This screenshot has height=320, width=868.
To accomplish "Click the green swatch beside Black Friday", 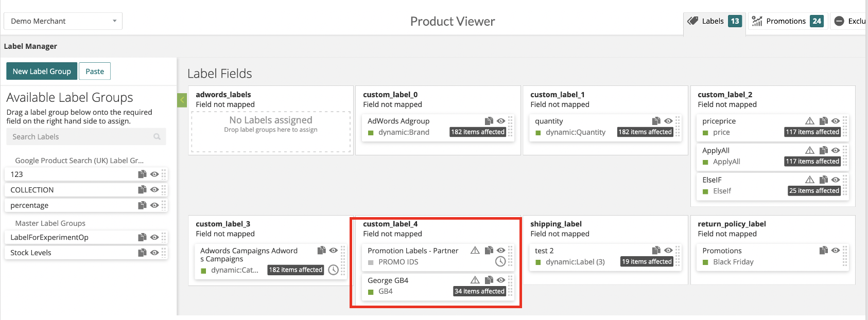I will coord(705,262).
